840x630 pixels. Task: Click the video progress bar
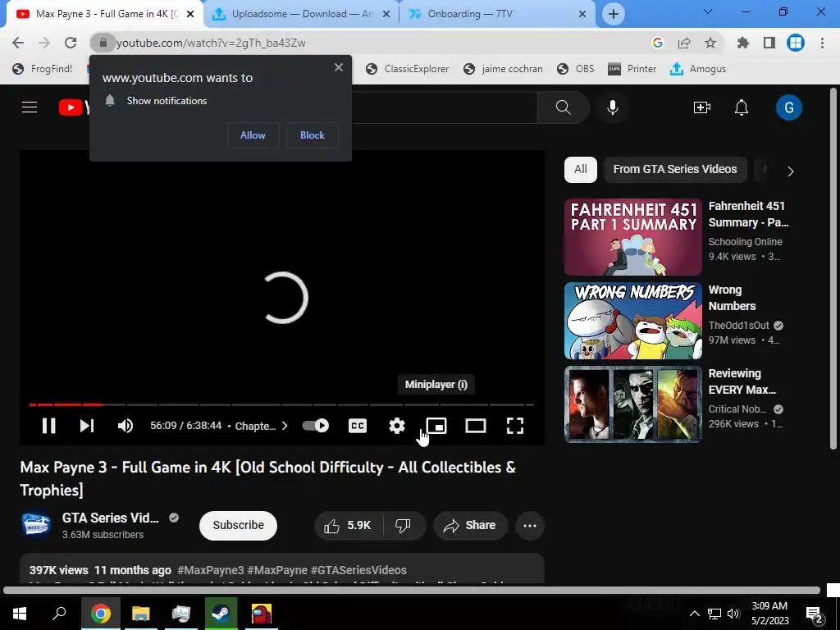tap(282, 404)
